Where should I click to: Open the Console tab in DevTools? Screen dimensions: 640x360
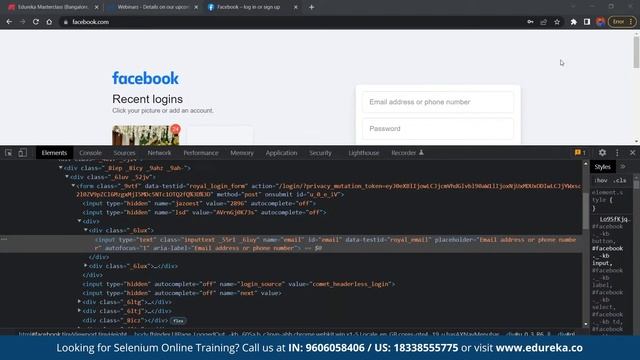click(90, 153)
